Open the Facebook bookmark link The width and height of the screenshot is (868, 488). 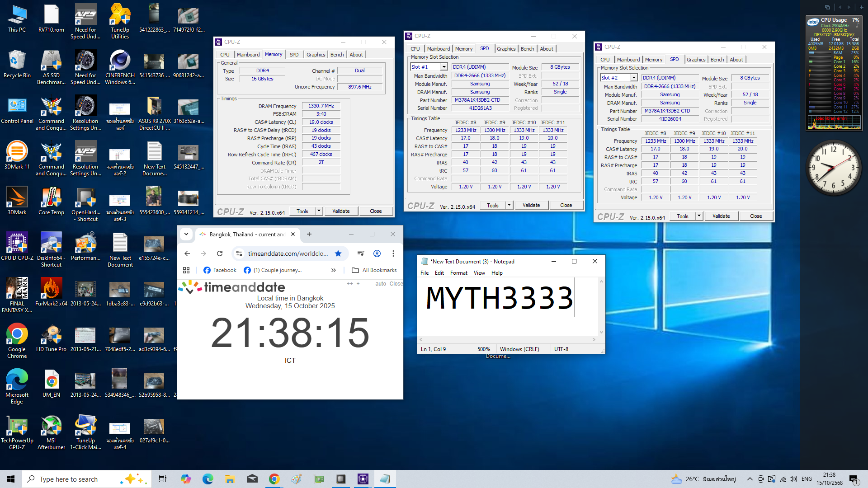(220, 270)
